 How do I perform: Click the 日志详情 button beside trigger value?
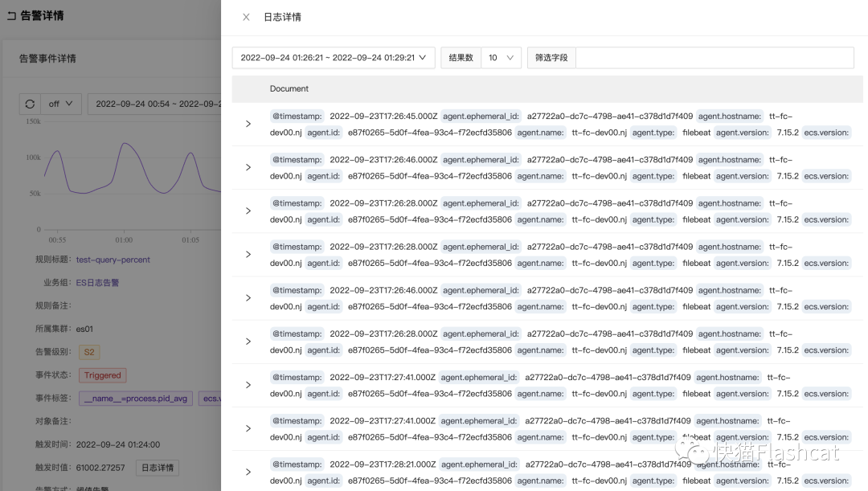[x=158, y=468]
